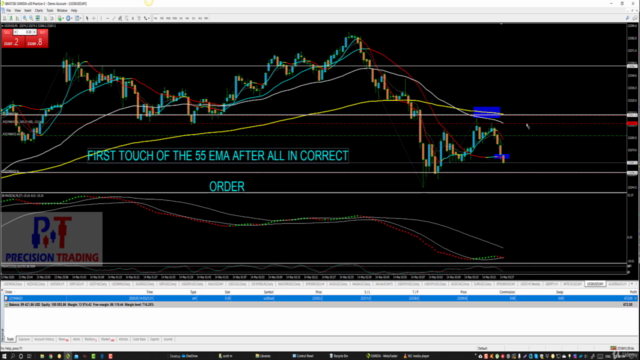Switch chart to H1 timeframe
Image resolution: width=640 pixels, height=360 pixels.
point(181,18)
